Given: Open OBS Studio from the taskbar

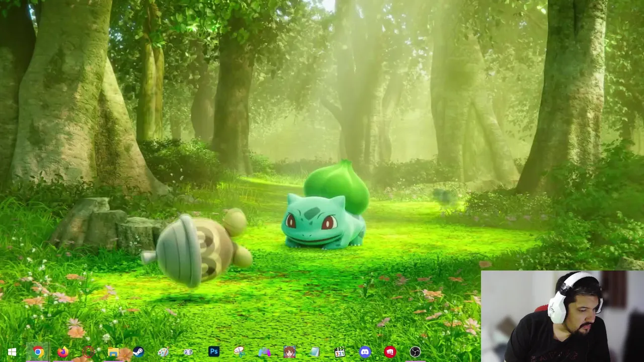Looking at the screenshot, I should (x=415, y=352).
